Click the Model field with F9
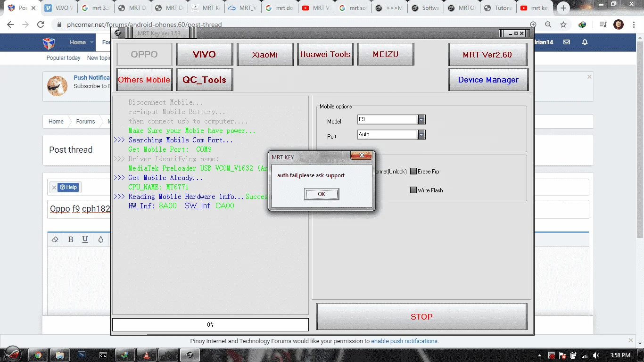Image resolution: width=644 pixels, height=362 pixels. click(x=388, y=120)
